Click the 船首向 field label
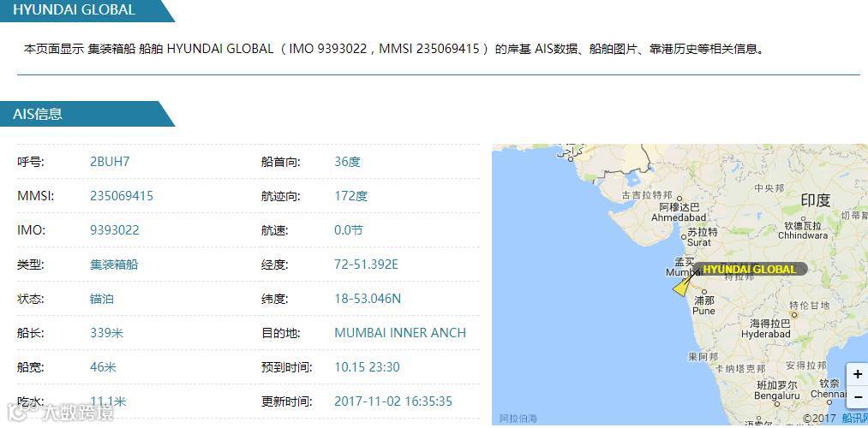 [x=281, y=162]
